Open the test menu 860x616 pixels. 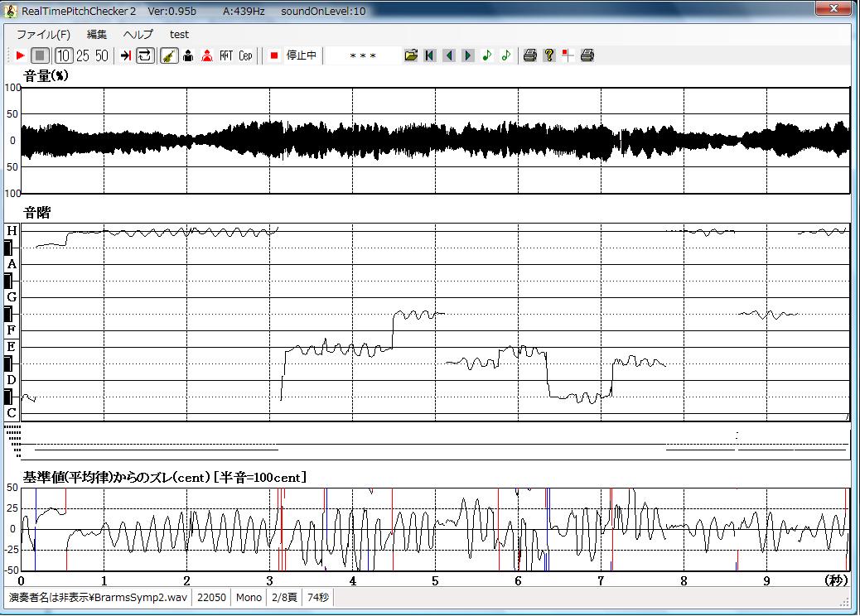point(179,35)
